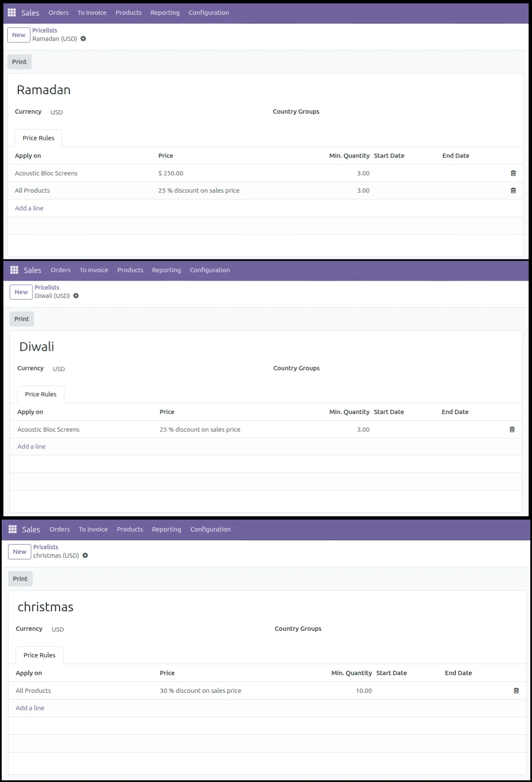
Task: Open To Invoice menu in Ramadan window
Action: 92,13
